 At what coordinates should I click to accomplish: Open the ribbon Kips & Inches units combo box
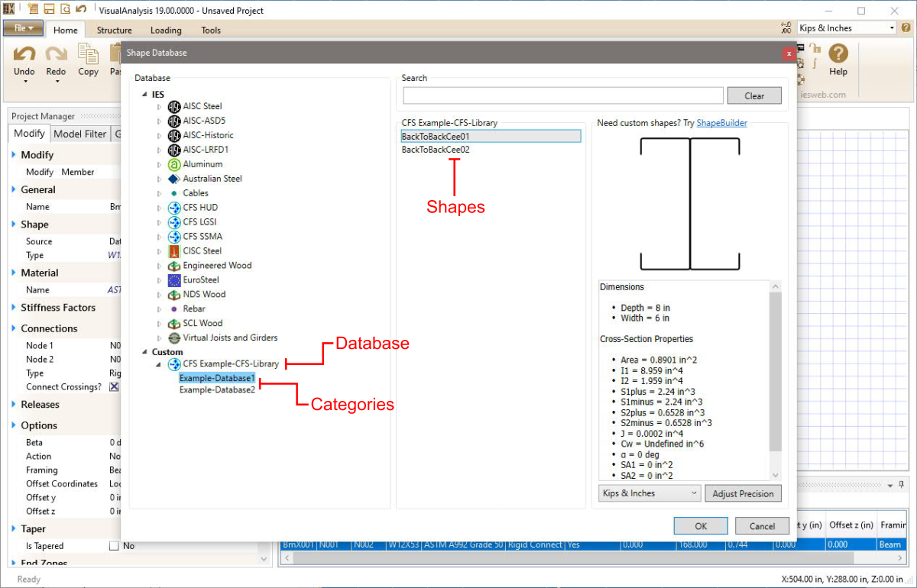click(x=846, y=28)
